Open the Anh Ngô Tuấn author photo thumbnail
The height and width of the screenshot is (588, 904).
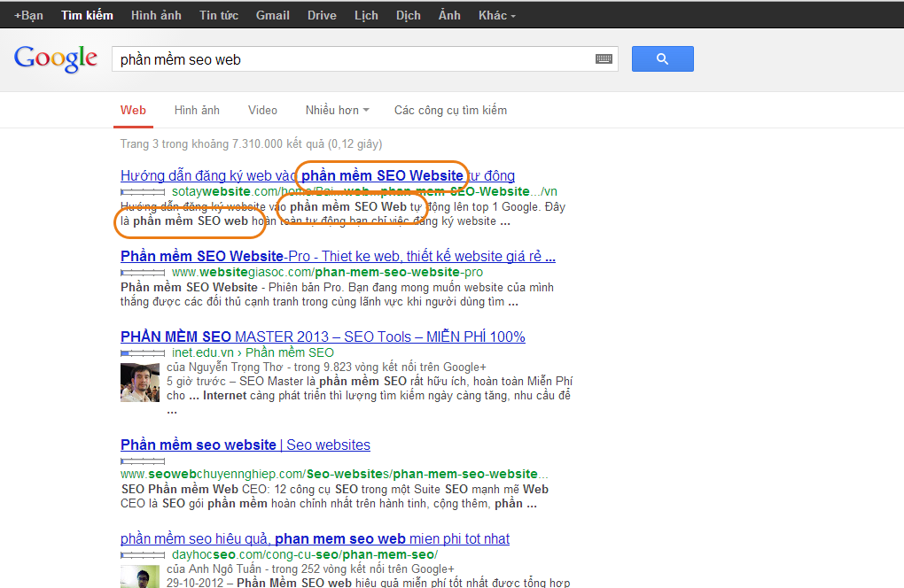(139, 576)
